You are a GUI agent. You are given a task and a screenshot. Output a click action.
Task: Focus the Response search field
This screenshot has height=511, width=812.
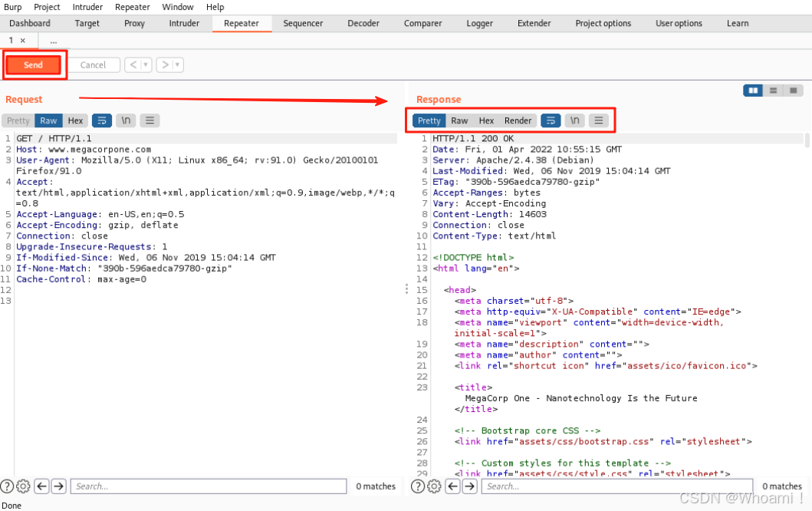tap(617, 486)
